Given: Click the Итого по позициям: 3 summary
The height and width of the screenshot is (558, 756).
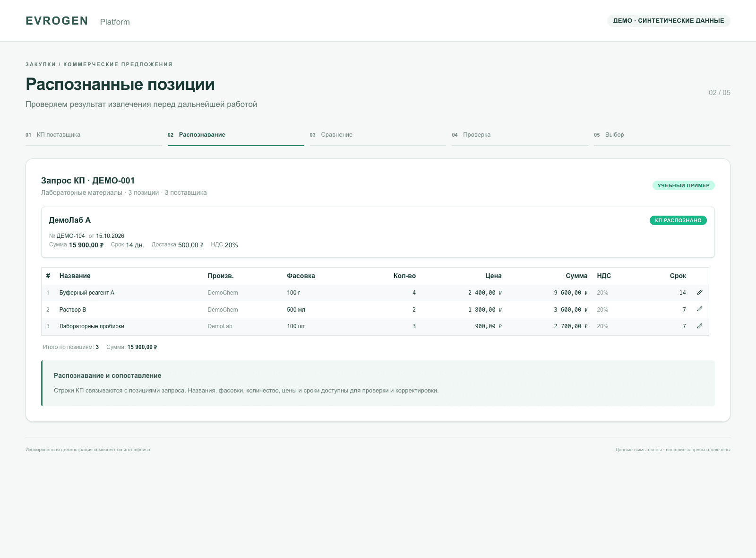Looking at the screenshot, I should tap(71, 347).
